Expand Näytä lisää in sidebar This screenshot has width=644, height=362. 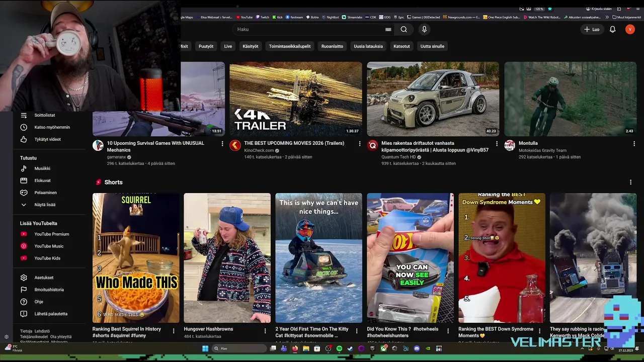44,205
